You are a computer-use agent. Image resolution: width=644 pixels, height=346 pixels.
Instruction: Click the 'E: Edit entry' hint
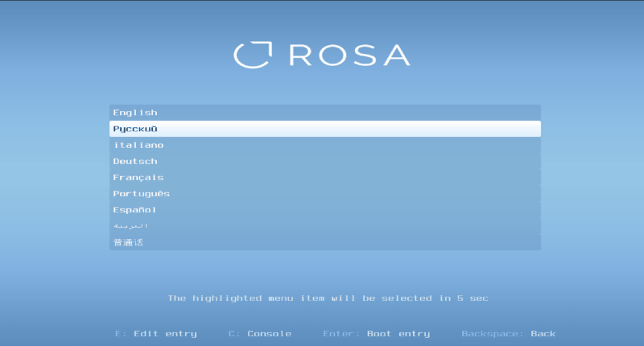coord(156,334)
